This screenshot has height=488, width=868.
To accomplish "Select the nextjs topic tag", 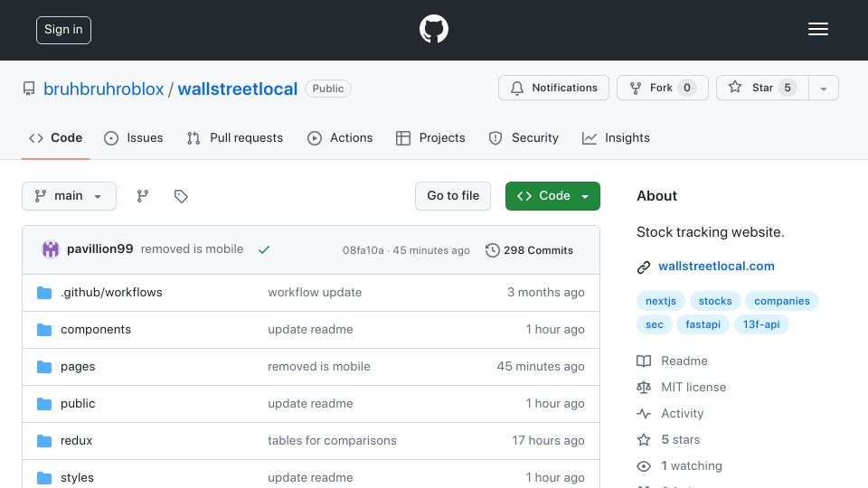I will click(x=660, y=301).
